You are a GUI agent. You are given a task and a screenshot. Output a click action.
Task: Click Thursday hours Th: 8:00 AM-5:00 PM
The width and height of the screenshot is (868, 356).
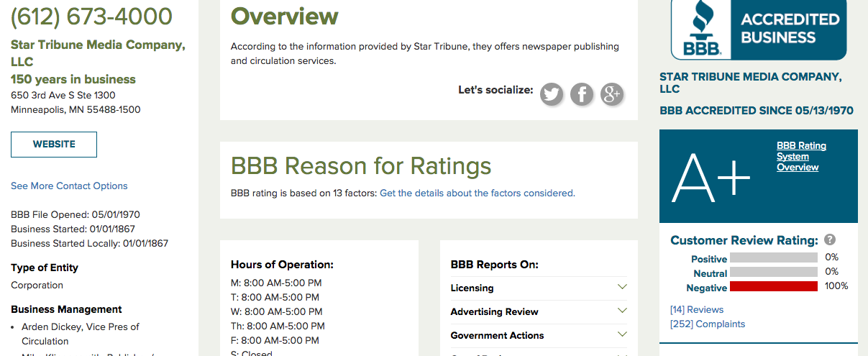click(278, 326)
